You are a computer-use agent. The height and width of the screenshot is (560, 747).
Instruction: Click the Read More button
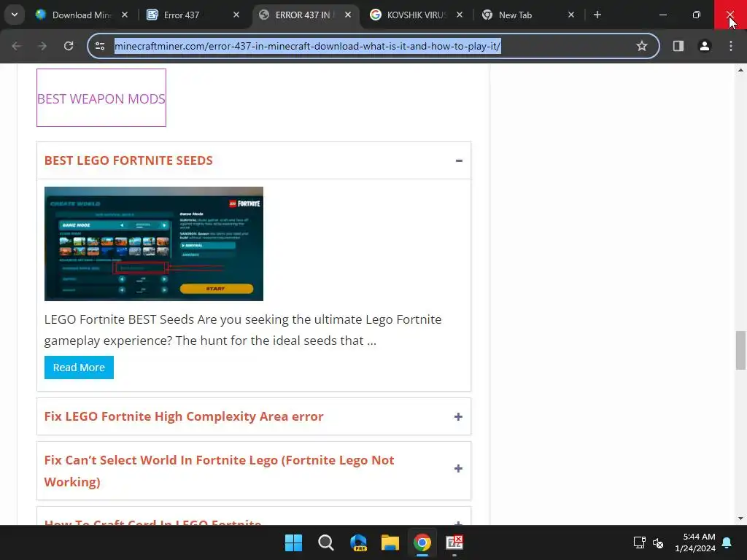[79, 367]
